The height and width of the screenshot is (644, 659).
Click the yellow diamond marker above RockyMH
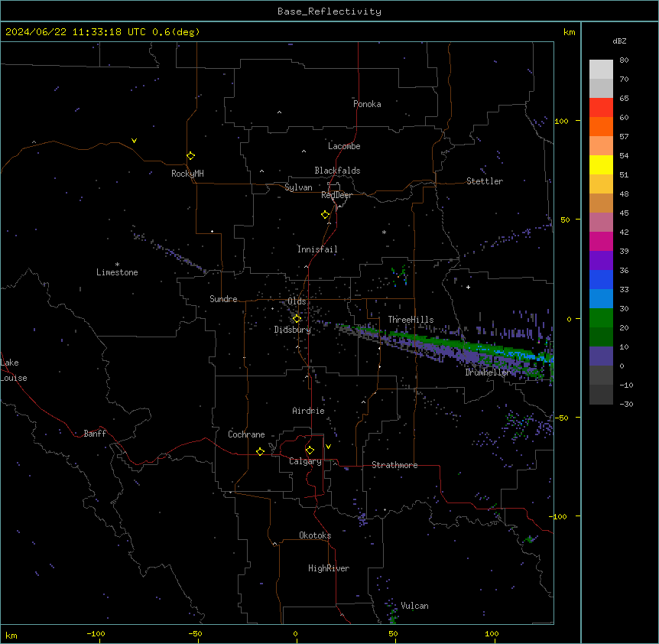coord(190,155)
